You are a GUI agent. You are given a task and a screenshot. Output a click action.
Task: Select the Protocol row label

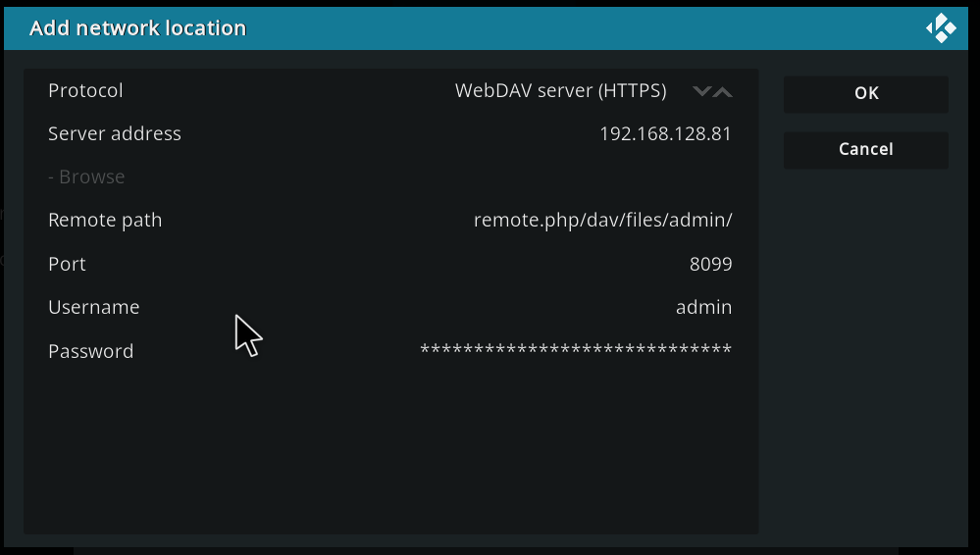click(85, 90)
